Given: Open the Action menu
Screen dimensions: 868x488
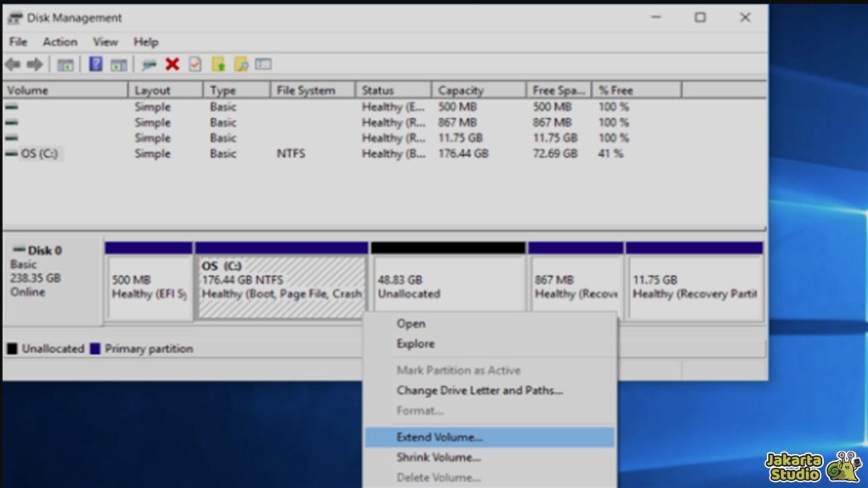Looking at the screenshot, I should 60,42.
